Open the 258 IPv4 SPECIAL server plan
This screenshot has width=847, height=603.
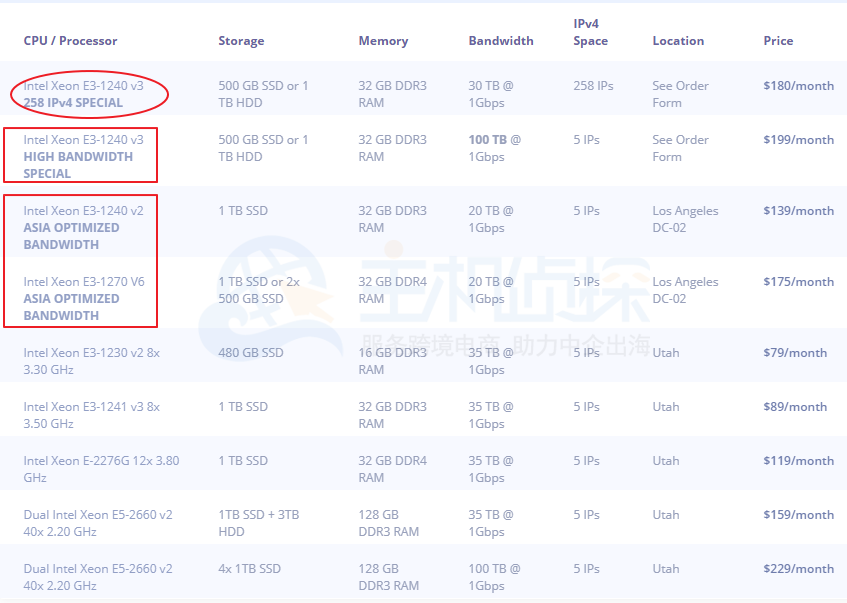pos(83,94)
